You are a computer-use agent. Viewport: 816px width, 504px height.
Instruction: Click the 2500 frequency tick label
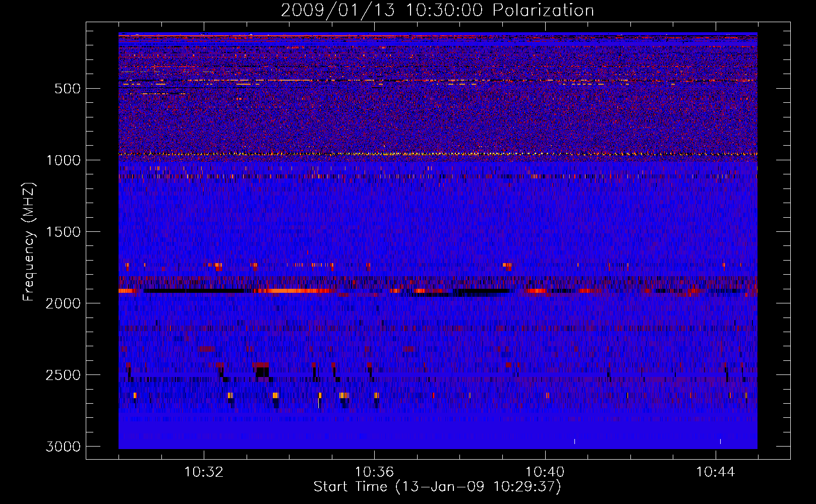click(63, 375)
